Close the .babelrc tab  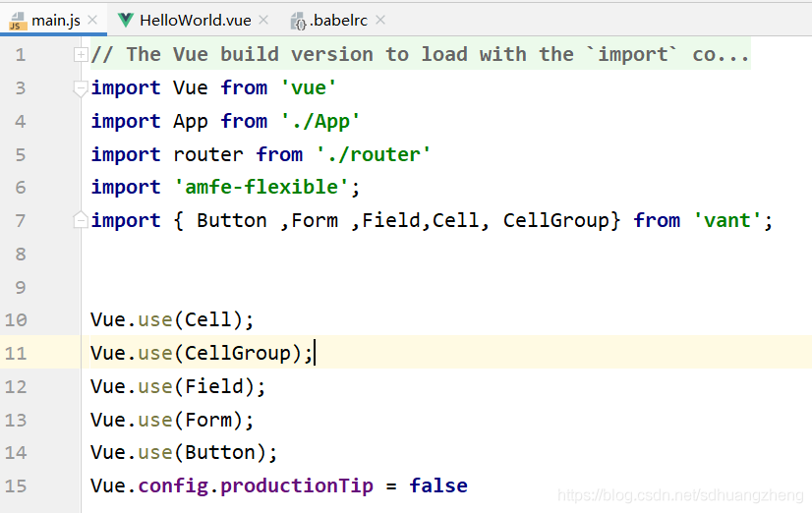380,20
